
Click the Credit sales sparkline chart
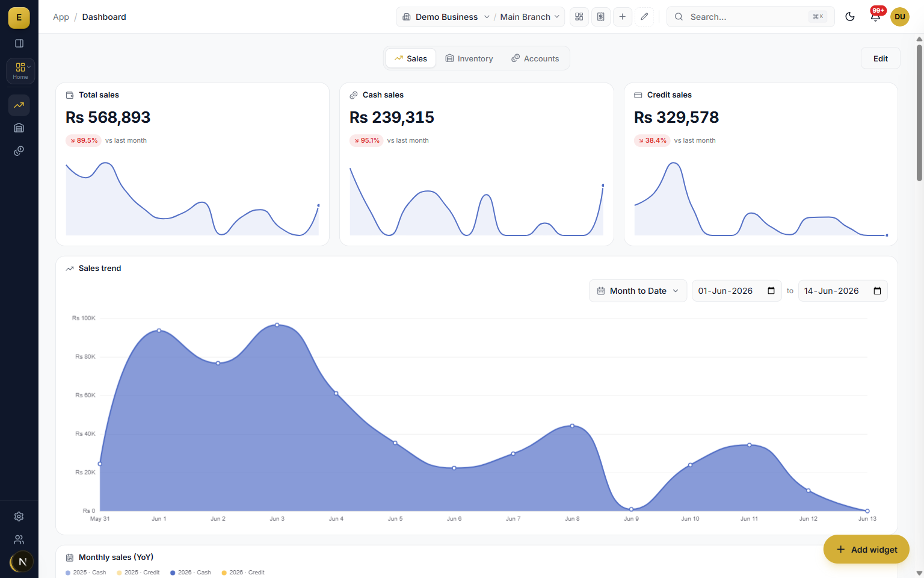click(x=761, y=199)
